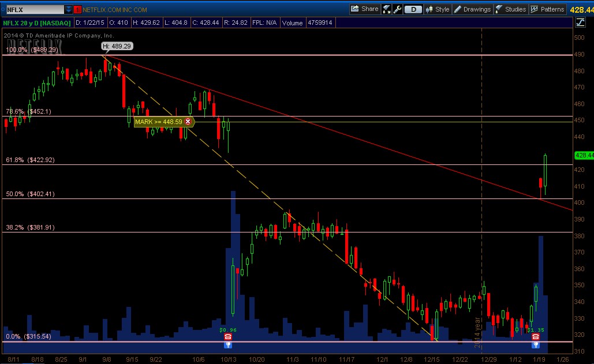
Task: Click the R: 24.82 range value
Action: tap(236, 22)
